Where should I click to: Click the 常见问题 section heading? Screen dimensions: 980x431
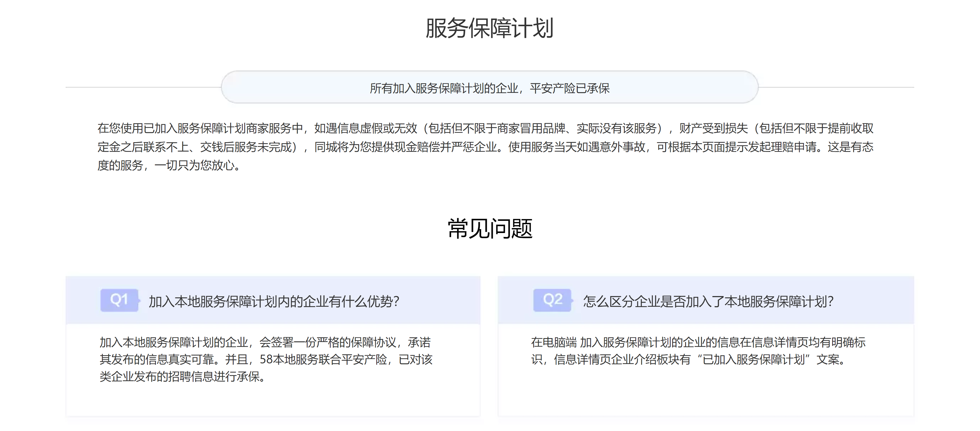coord(490,229)
